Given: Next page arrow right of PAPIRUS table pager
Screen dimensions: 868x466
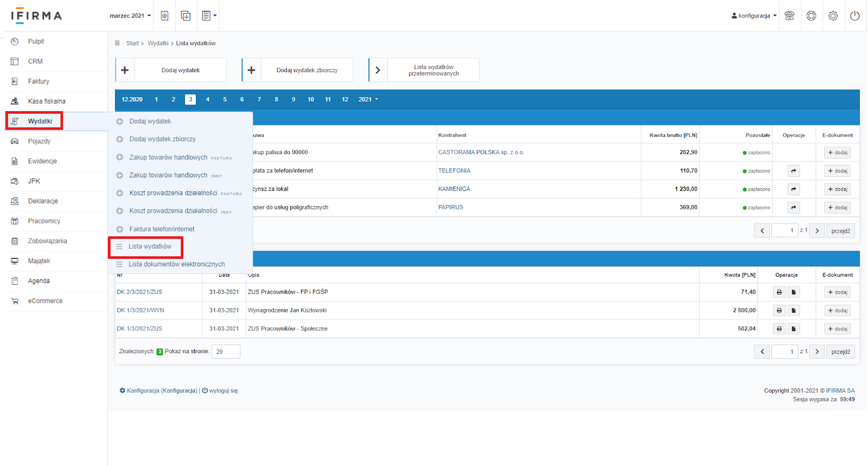Looking at the screenshot, I should click(817, 231).
